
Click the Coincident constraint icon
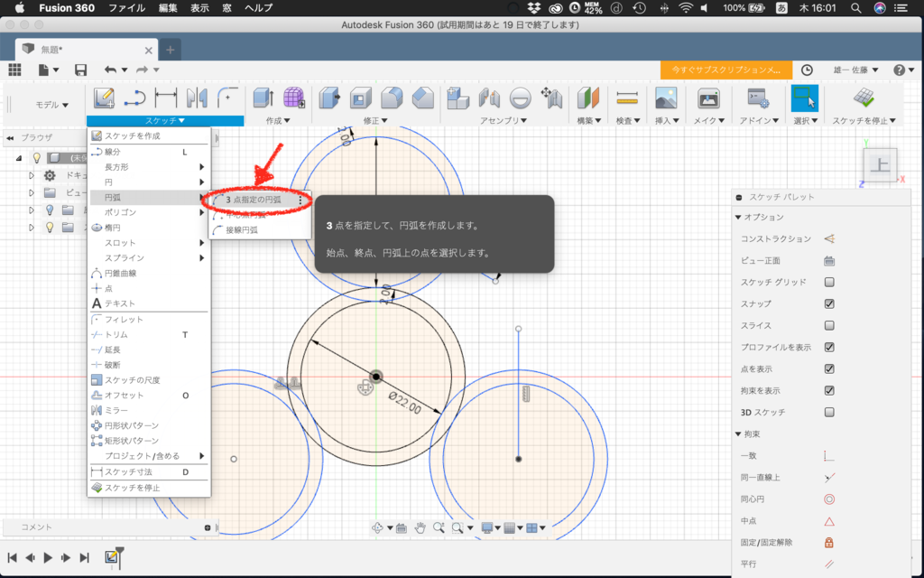click(x=829, y=456)
